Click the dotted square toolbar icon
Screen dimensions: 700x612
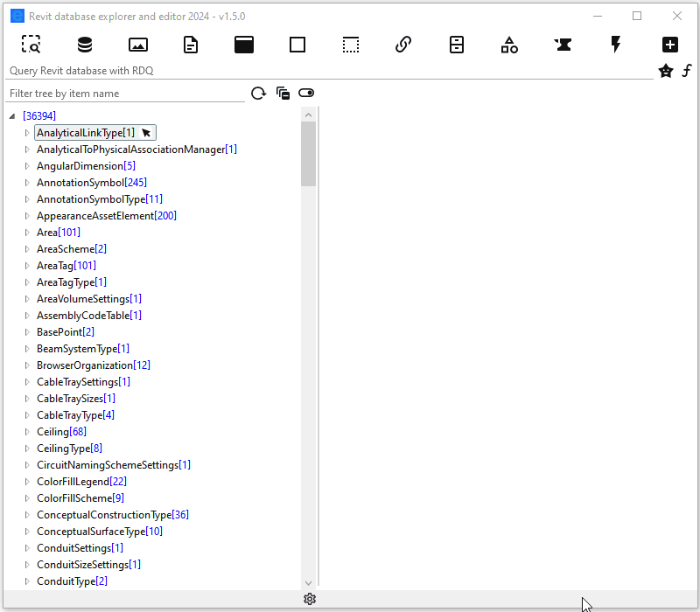(351, 45)
